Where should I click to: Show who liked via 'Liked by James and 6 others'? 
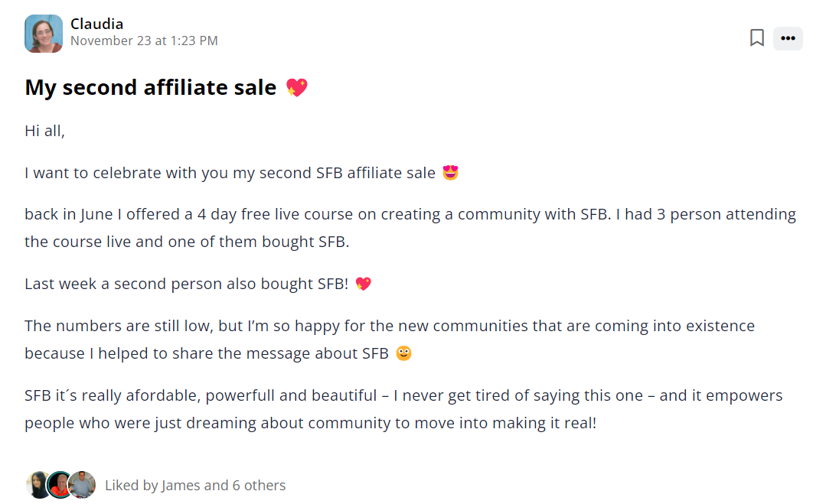point(195,485)
